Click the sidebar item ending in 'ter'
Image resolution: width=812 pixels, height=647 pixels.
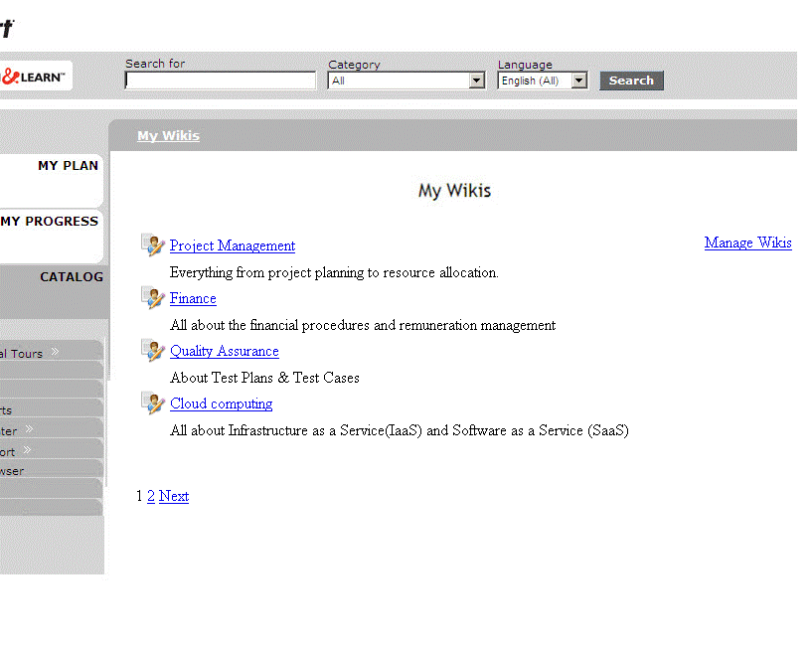coord(52,428)
